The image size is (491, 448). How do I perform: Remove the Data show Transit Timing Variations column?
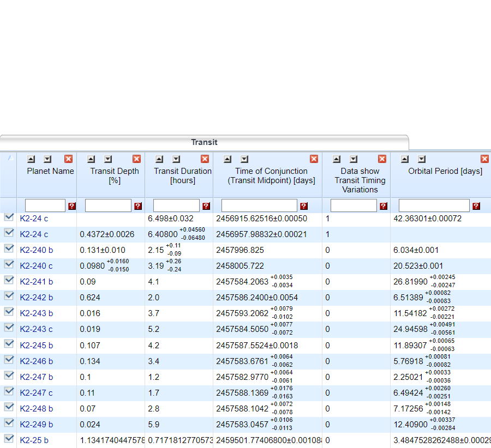[x=382, y=159]
